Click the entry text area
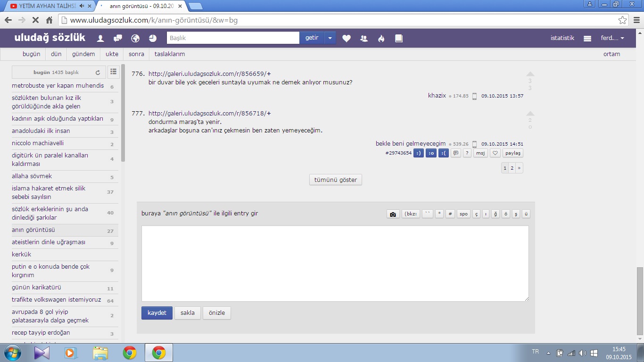This screenshot has width=644, height=362. pos(335,263)
